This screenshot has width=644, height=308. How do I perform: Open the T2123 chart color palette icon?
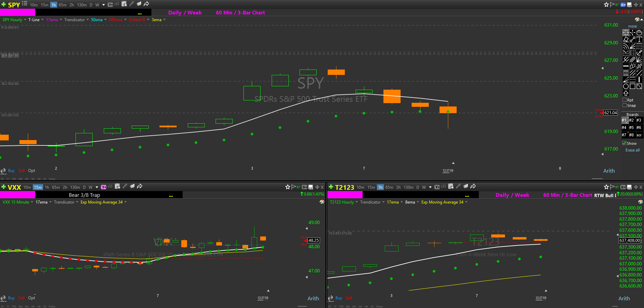click(641, 202)
